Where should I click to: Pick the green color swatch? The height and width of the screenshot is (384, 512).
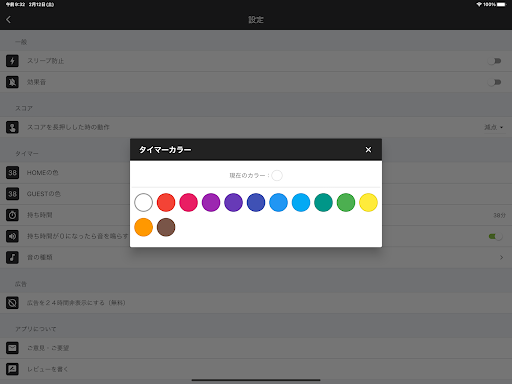click(346, 202)
